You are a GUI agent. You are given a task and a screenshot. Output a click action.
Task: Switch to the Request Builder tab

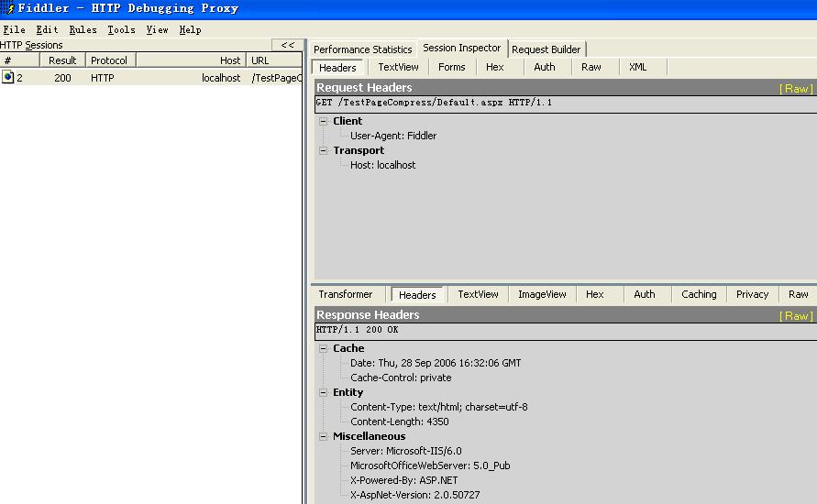coord(546,49)
